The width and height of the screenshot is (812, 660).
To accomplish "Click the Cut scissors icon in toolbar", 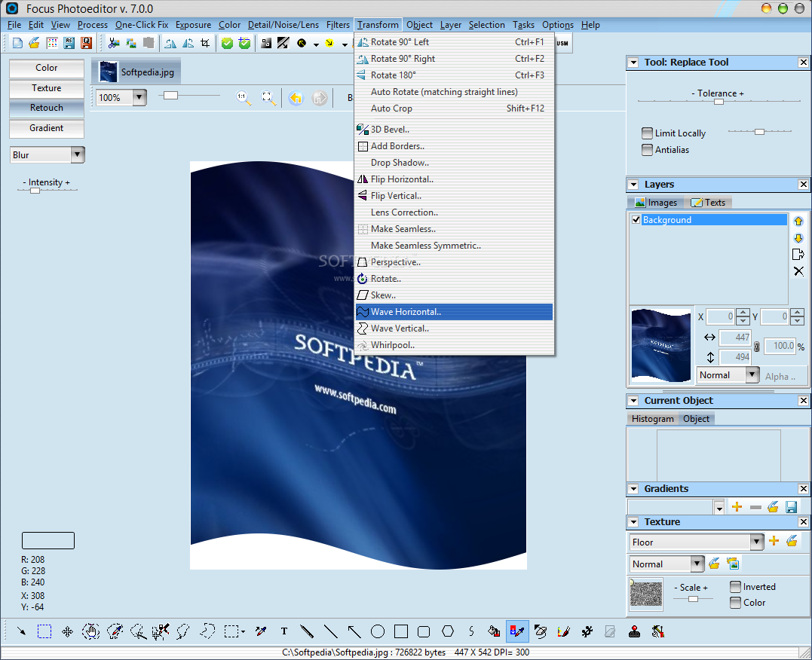I will point(114,43).
